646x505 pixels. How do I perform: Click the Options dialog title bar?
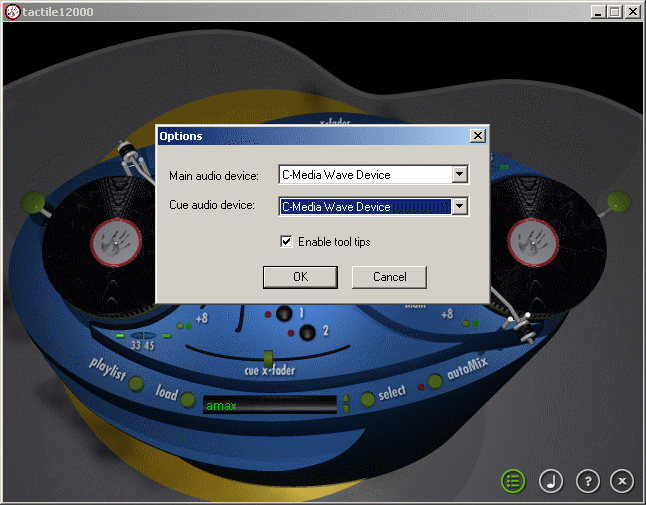tap(313, 136)
